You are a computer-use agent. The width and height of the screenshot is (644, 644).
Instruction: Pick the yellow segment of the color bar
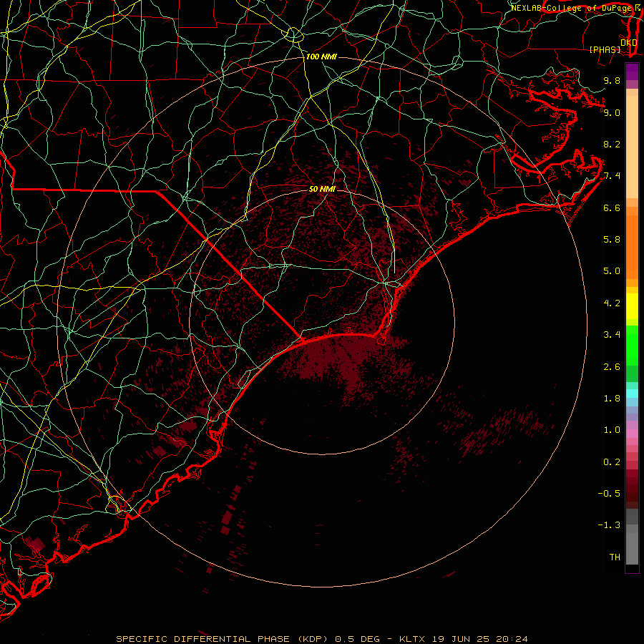click(632, 306)
